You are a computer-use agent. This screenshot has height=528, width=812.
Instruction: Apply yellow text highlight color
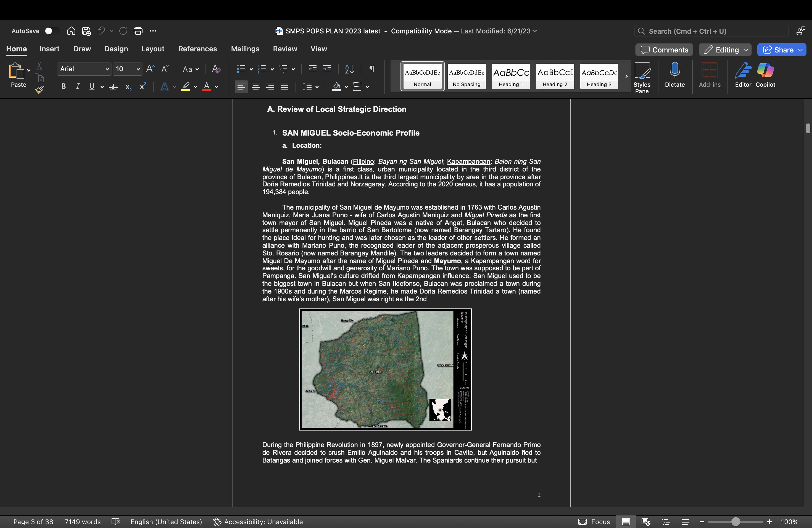[x=186, y=87]
